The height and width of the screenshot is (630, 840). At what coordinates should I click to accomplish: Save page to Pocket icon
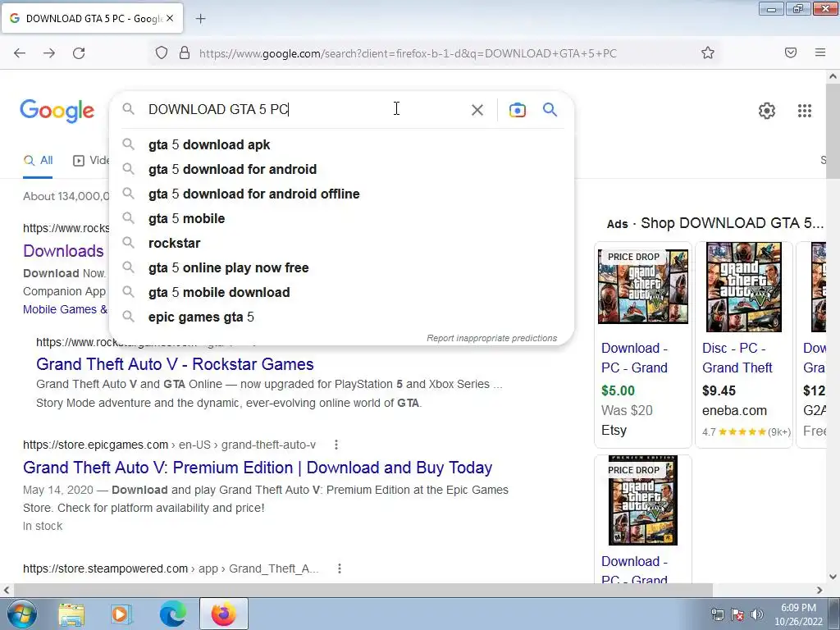[791, 52]
